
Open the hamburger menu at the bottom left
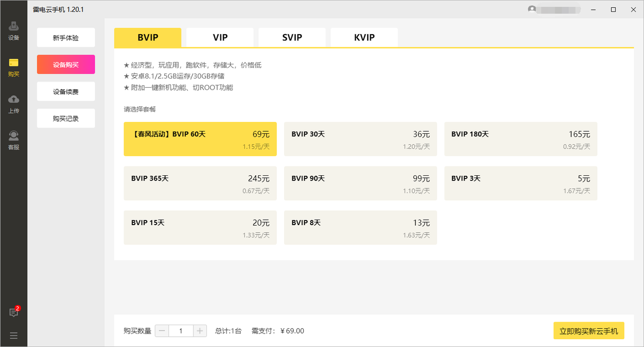[13, 335]
